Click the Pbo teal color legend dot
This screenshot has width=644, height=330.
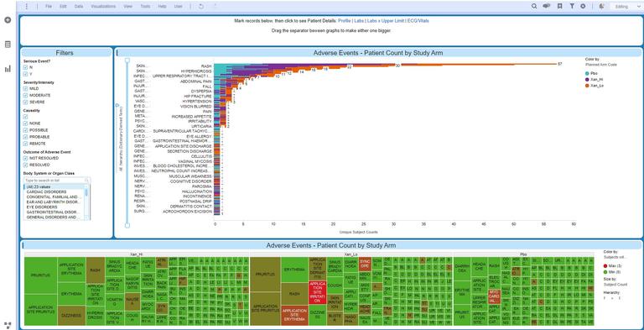[587, 73]
